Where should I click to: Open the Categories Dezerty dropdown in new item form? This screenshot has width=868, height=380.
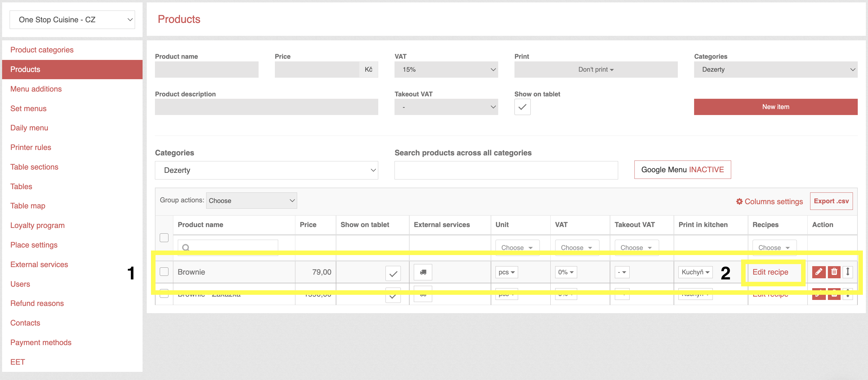click(776, 69)
